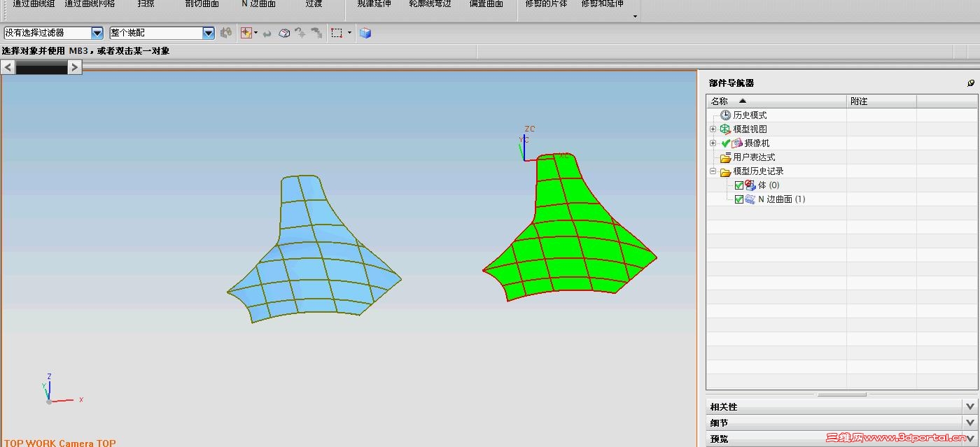Screen dimensions: 980x447
Task: Expand the 相关性 panel section
Action: coord(969,406)
